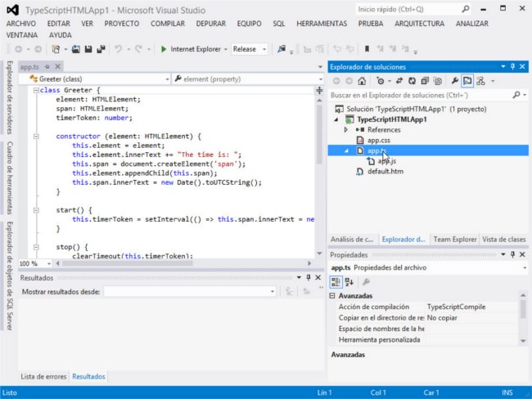Click the bookmark toolbar icon

(x=367, y=49)
